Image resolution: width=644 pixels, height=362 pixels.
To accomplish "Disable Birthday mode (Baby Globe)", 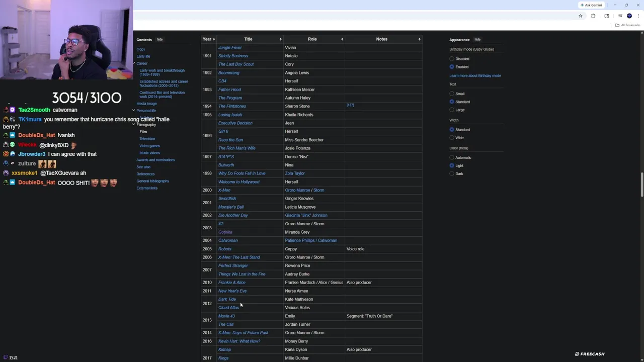I will [452, 59].
